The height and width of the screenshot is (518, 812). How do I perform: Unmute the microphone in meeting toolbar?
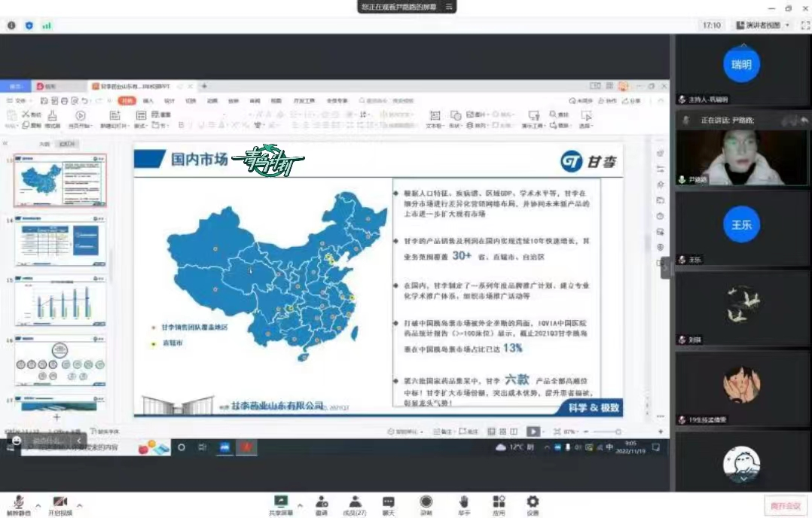[17, 502]
